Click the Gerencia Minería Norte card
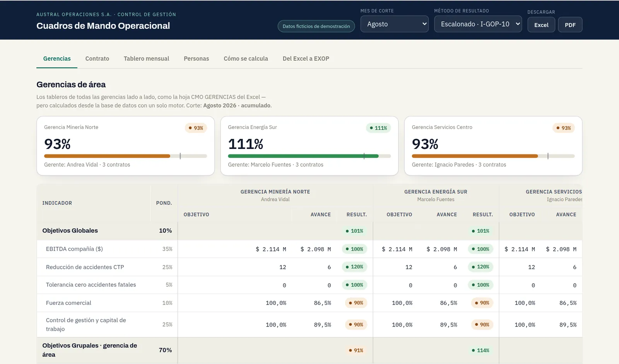The height and width of the screenshot is (364, 619). (125, 146)
